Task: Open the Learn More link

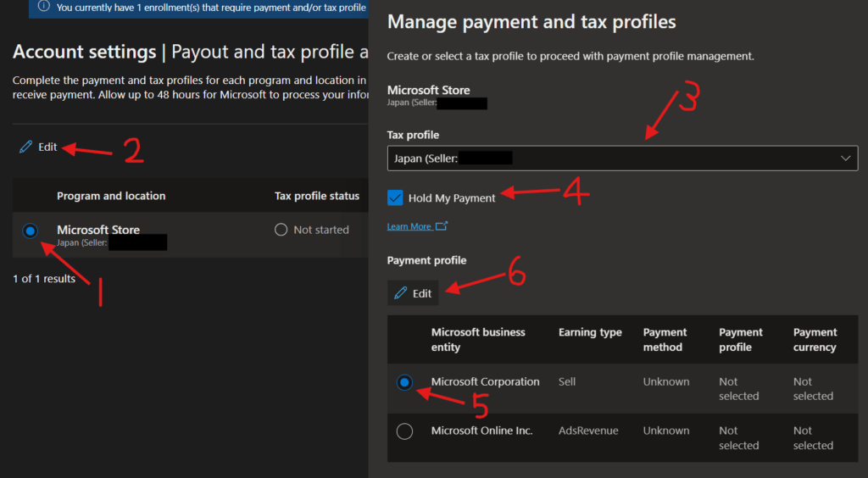Action: click(409, 226)
